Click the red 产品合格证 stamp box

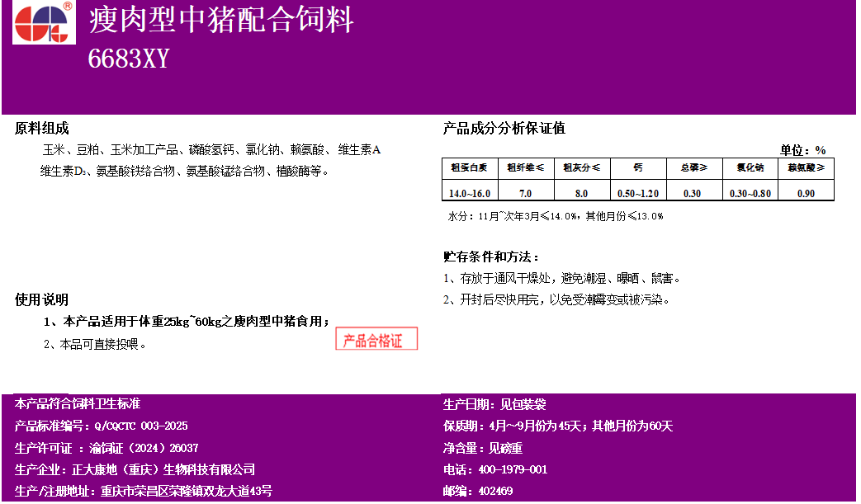376,339
